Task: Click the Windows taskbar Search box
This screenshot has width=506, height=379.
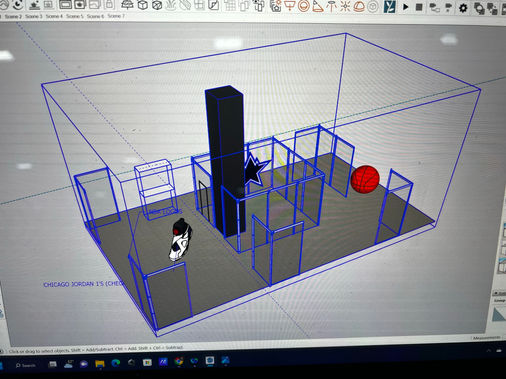Action: tap(26, 365)
